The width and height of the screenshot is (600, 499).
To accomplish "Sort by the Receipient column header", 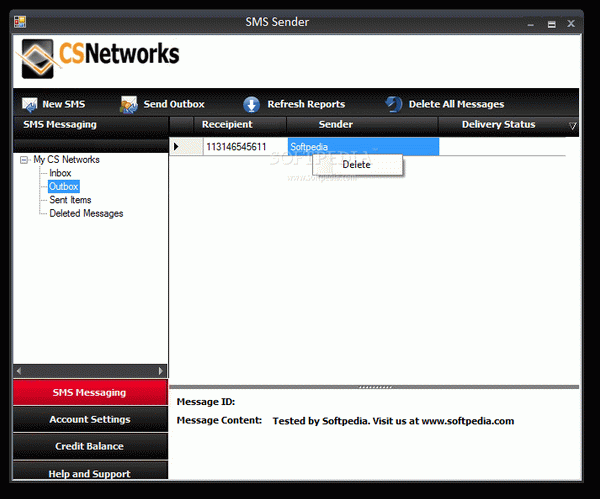I will 240,125.
